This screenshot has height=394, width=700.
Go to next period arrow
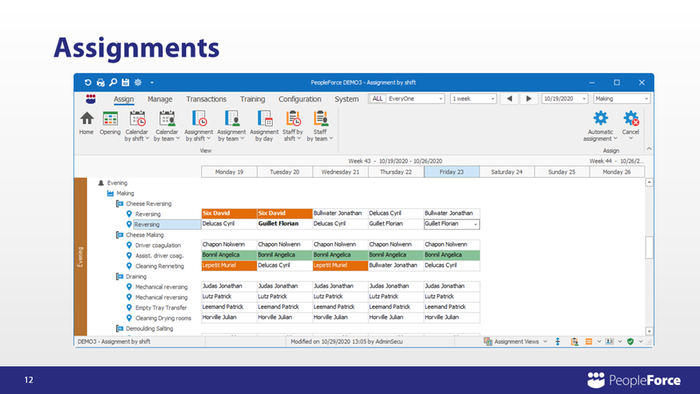529,99
